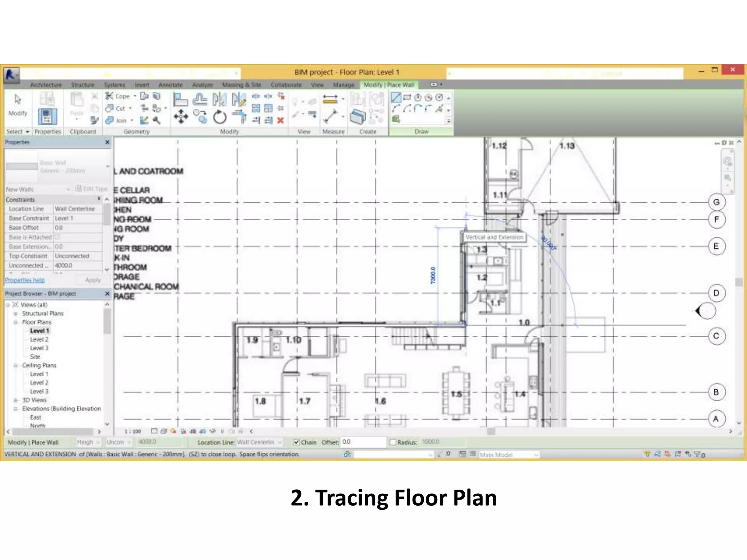This screenshot has width=747, height=560.
Task: Open the Architecture ribbon tab
Action: pos(46,85)
